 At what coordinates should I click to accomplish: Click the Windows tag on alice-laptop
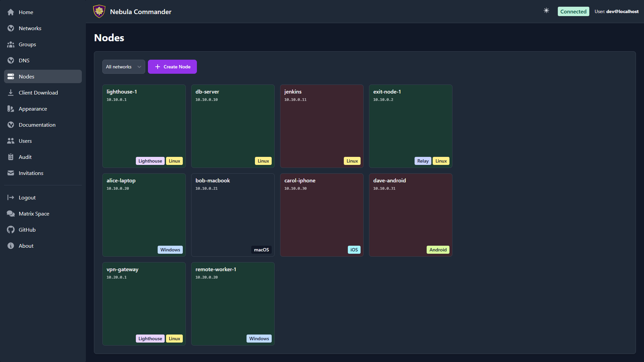coord(170,250)
